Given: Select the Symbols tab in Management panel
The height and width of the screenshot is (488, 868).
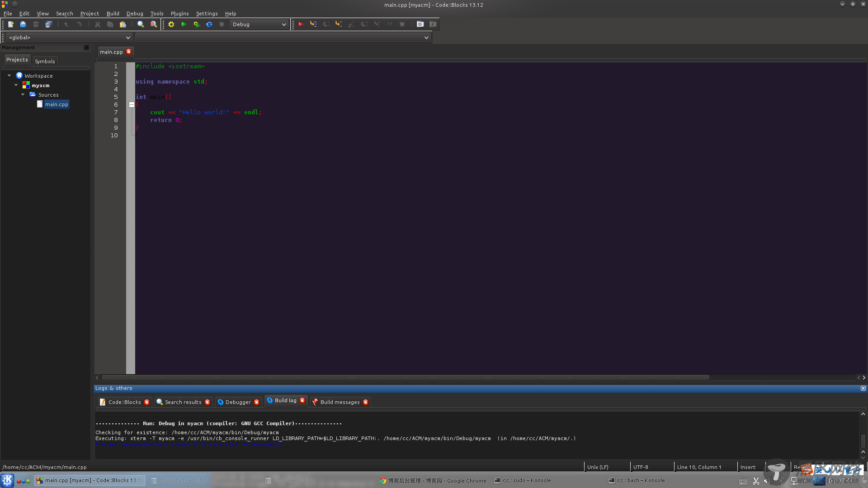Looking at the screenshot, I should click(45, 61).
